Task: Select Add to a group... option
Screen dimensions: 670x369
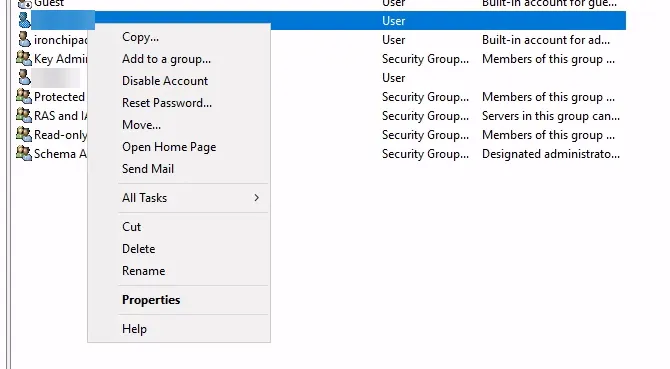Action: point(166,59)
